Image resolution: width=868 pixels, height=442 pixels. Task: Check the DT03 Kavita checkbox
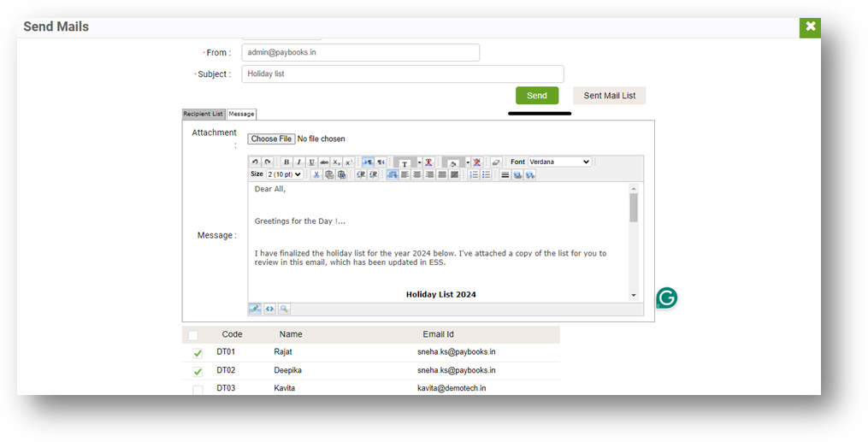[198, 390]
